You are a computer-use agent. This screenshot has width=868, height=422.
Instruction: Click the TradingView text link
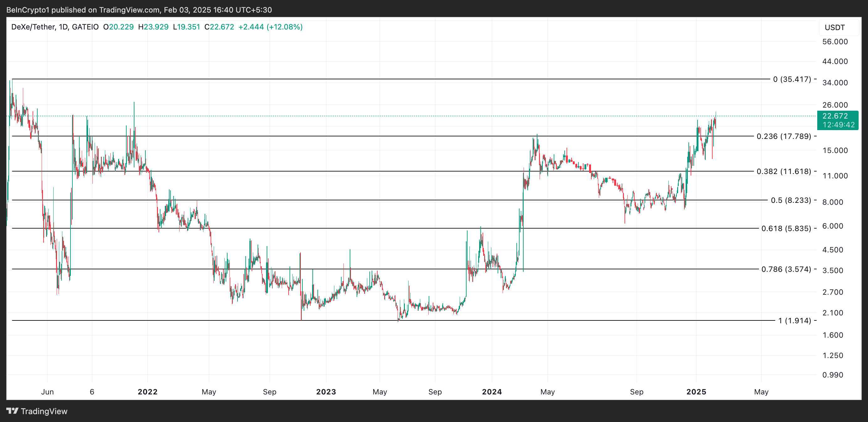44,411
